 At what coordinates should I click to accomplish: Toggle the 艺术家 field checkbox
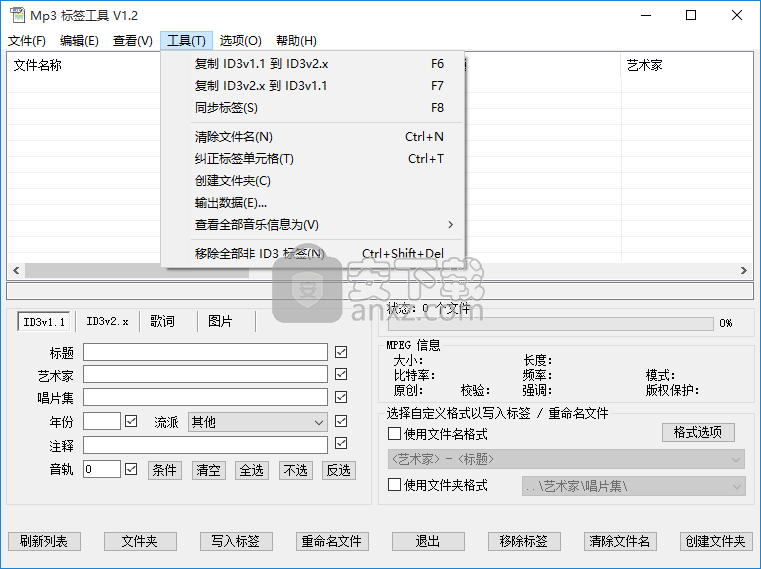pos(341,374)
